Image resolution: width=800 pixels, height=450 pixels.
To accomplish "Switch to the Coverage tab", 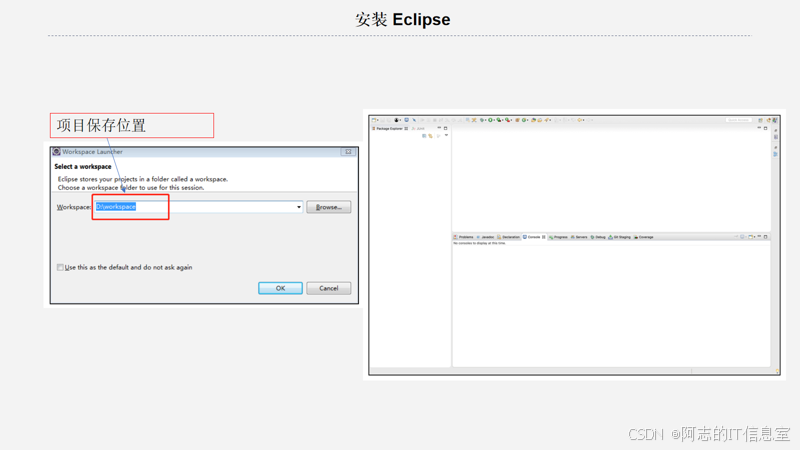I will [643, 237].
